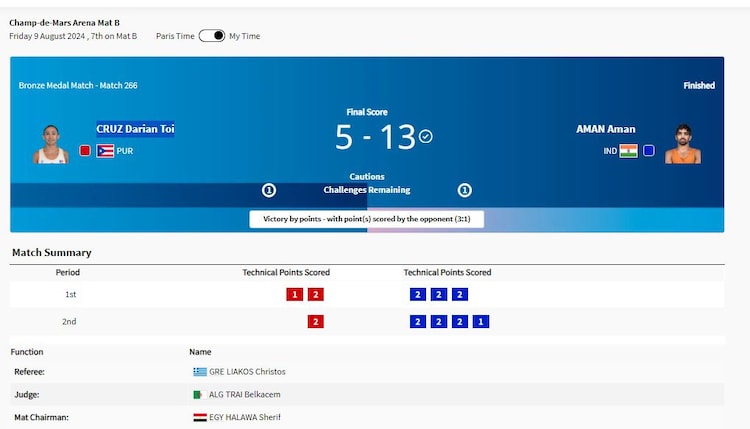This screenshot has width=750, height=429.
Task: Click the right challenges remaining counter
Action: click(464, 190)
